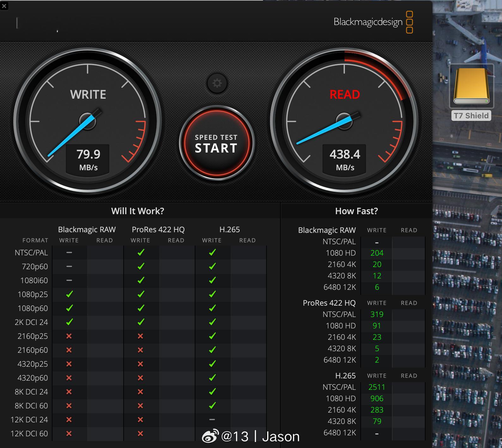Click the H.265 write checkmark for 2160p60
This screenshot has width=502, height=448.
(x=212, y=350)
